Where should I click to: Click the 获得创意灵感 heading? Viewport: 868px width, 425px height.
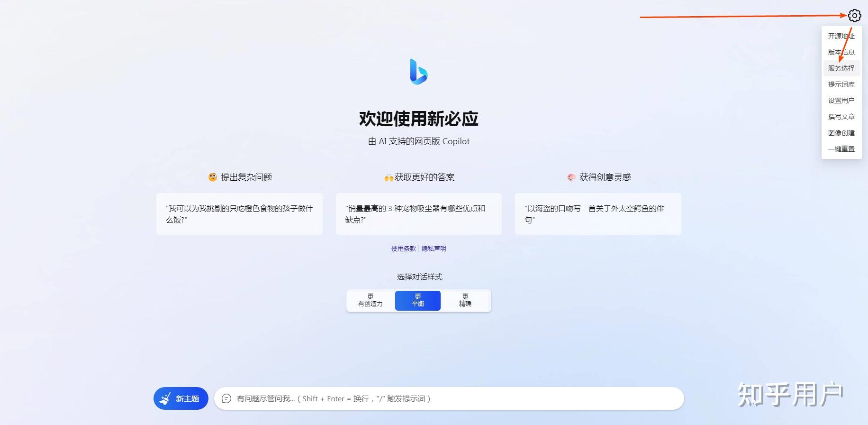pos(599,177)
